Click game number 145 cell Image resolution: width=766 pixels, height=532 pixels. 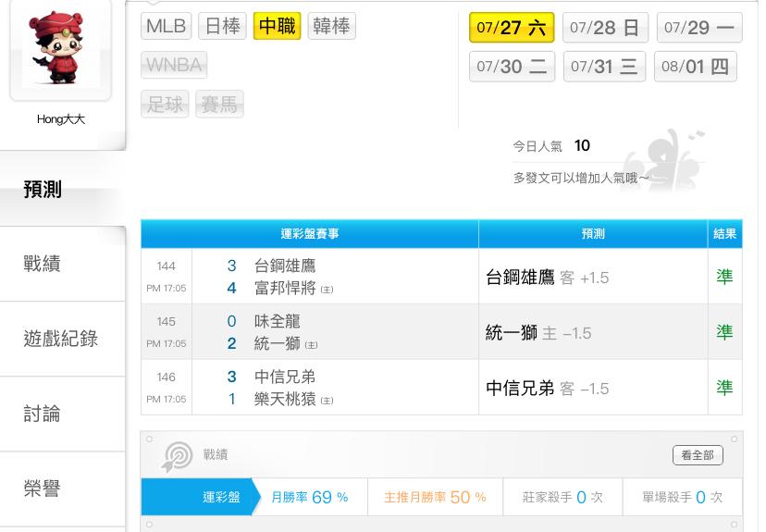click(x=167, y=322)
